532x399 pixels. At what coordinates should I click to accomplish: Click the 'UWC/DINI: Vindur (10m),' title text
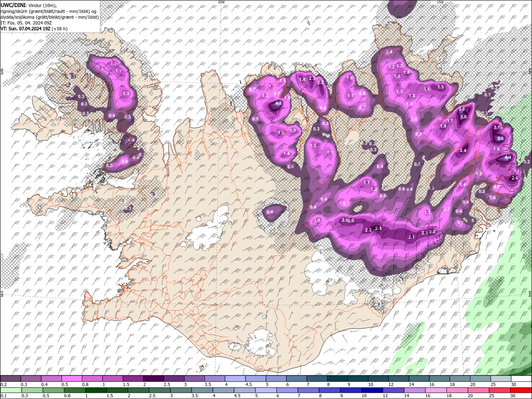[29, 5]
